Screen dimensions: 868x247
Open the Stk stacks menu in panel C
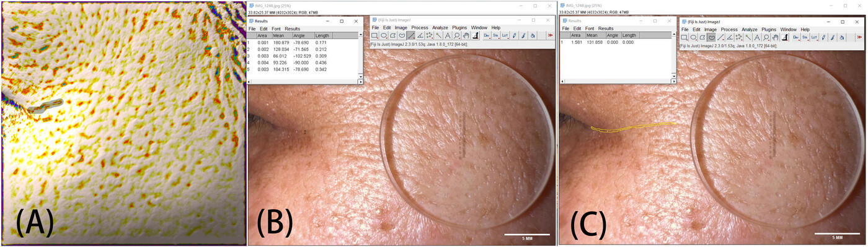tap(805, 37)
